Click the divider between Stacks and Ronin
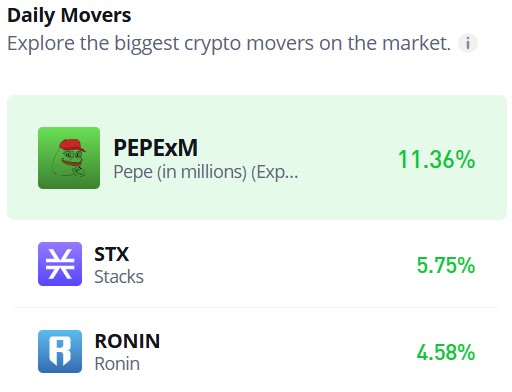This screenshot has width=512, height=392. [256, 307]
